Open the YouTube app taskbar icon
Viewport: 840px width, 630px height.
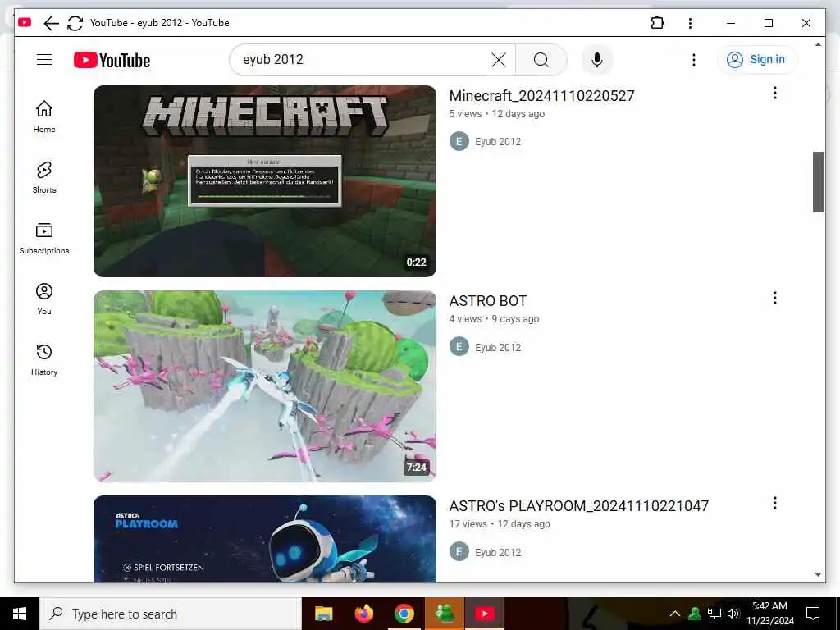[x=485, y=614]
